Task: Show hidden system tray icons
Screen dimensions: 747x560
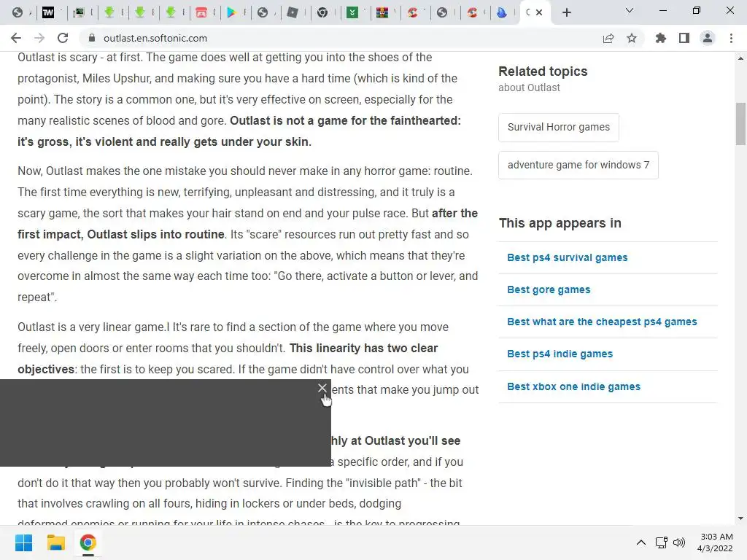Action: [641, 542]
